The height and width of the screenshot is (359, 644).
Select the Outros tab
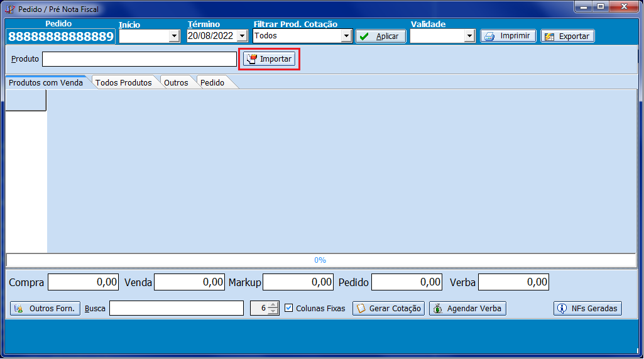pyautogui.click(x=176, y=82)
